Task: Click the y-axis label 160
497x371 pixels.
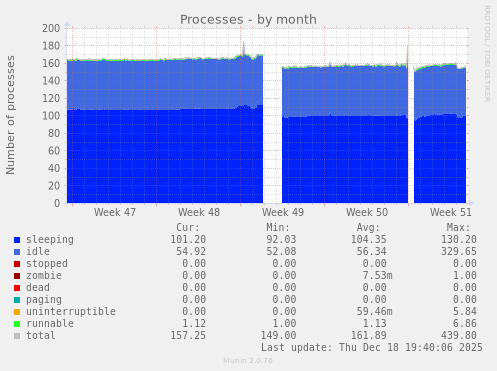Action: point(51,63)
